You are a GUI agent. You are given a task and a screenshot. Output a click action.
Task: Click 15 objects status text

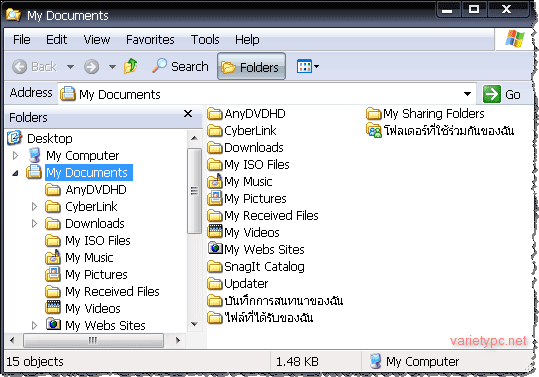click(x=35, y=362)
